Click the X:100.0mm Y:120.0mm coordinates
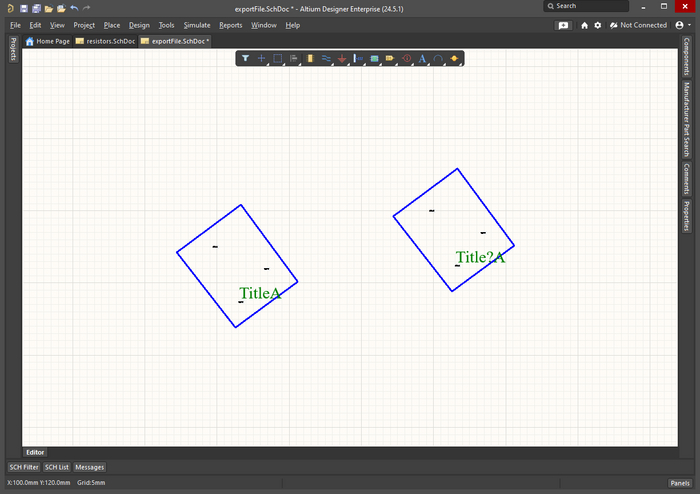The height and width of the screenshot is (494, 700). (39, 483)
